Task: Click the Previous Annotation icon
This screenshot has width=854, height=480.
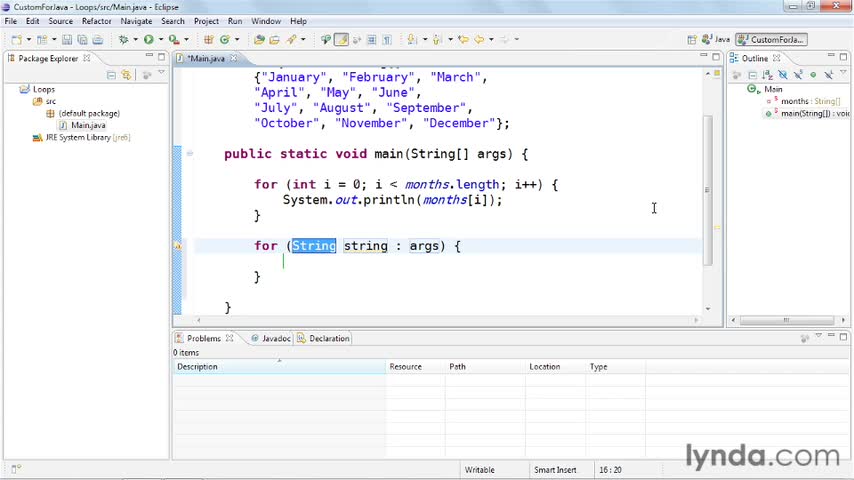Action: pyautogui.click(x=437, y=40)
